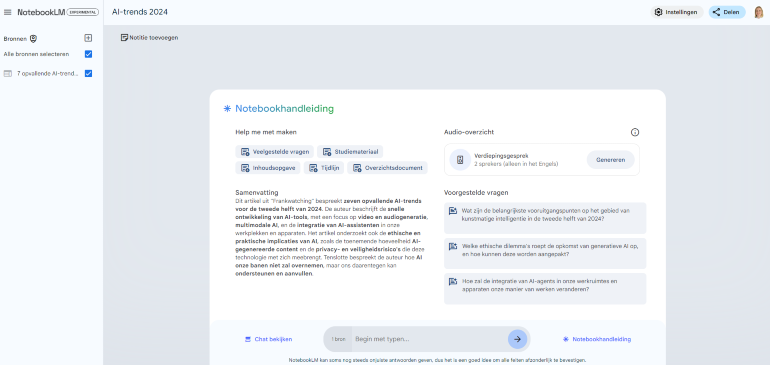Click Notebookhandleiding link at bottom right
This screenshot has width=770, height=365.
click(x=597, y=339)
